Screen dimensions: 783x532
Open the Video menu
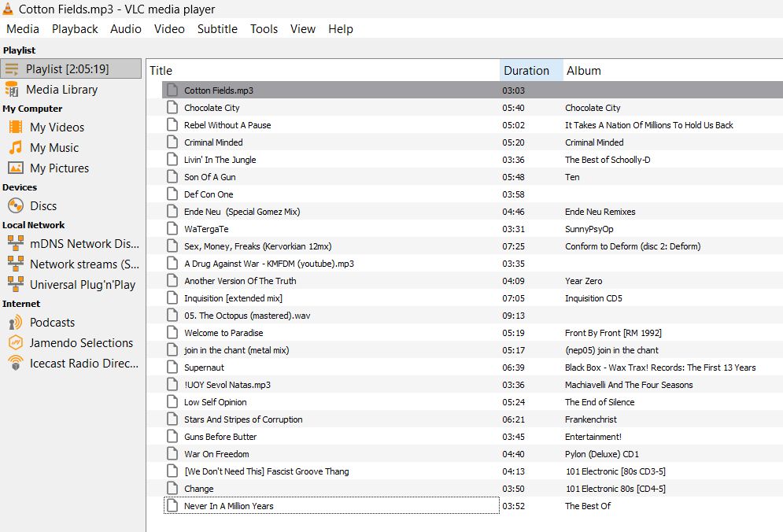(x=169, y=29)
